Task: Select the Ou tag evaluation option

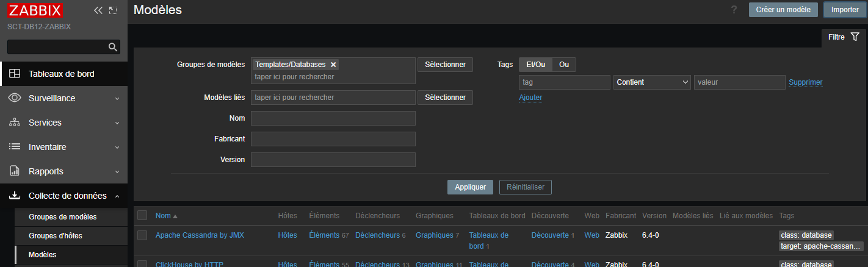Action: point(563,65)
